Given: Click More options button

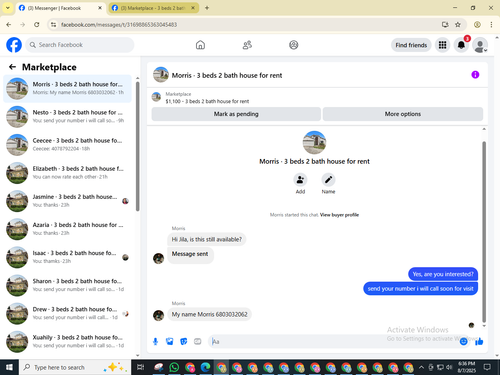Looking at the screenshot, I should (403, 114).
